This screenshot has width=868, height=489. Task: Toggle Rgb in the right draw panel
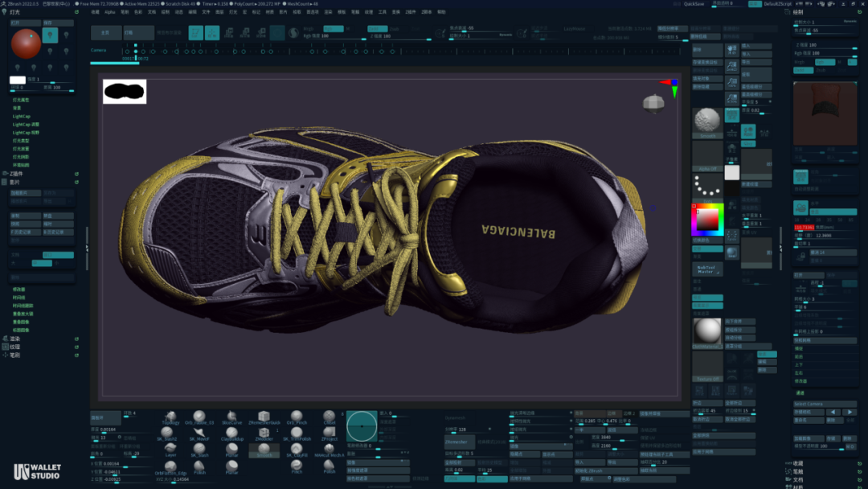coord(825,62)
